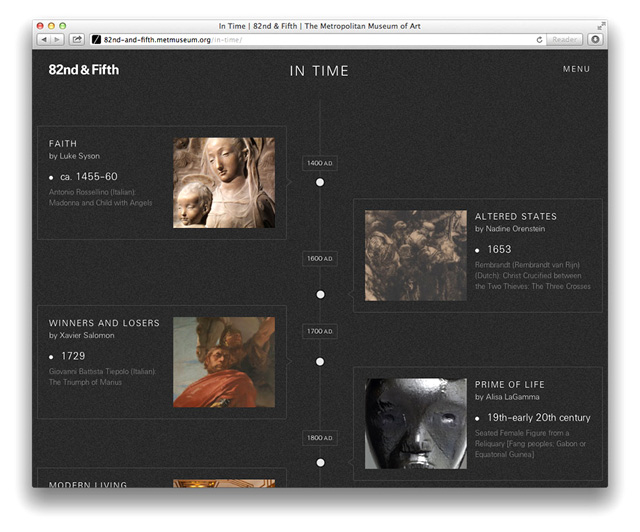Enter full screen with the window corner arrows
Image resolution: width=640 pixels, height=532 pixels.
tap(601, 25)
